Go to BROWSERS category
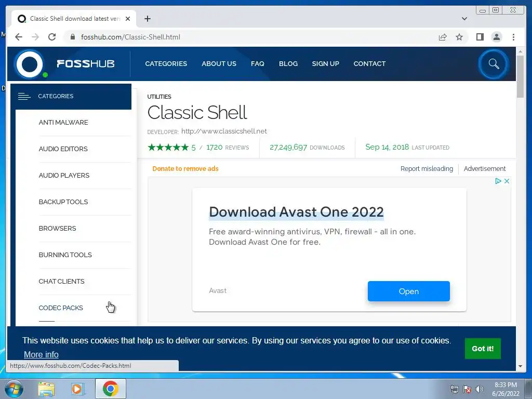 click(x=57, y=229)
